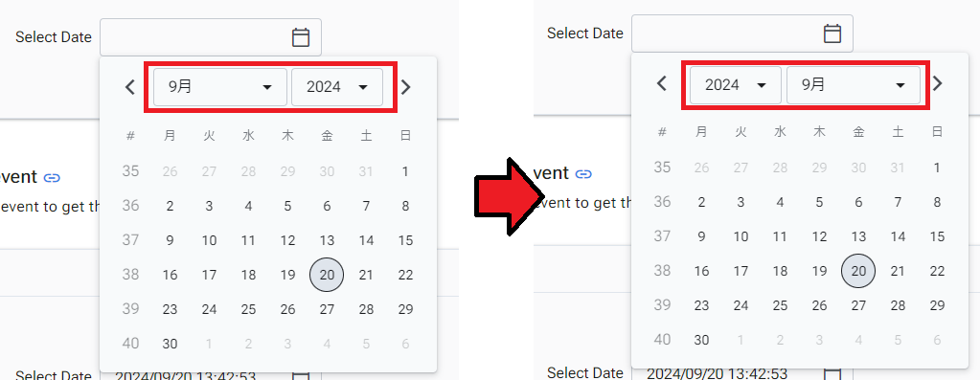Viewport: 980px width, 380px height.
Task: Pick day 9 in right calendar
Action: (701, 236)
